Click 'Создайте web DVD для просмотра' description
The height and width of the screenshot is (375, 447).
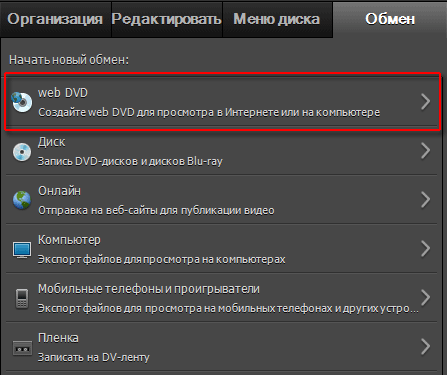coord(209,112)
